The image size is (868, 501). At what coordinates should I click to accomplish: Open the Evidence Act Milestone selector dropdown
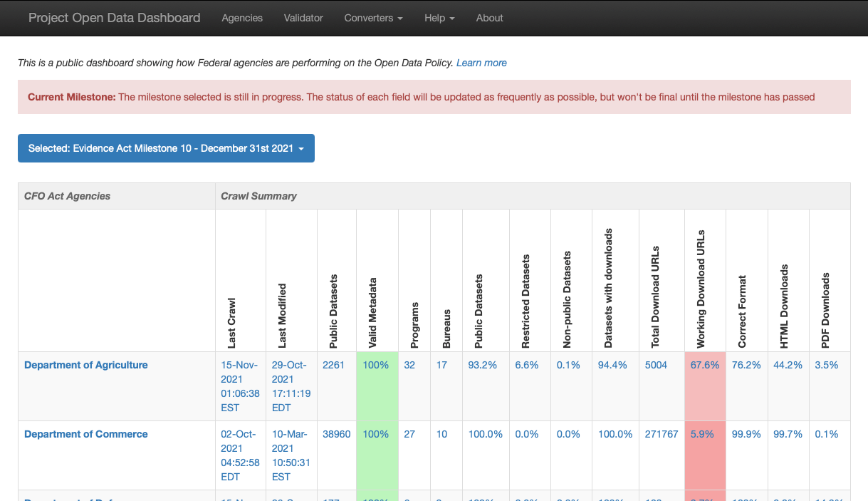point(166,148)
